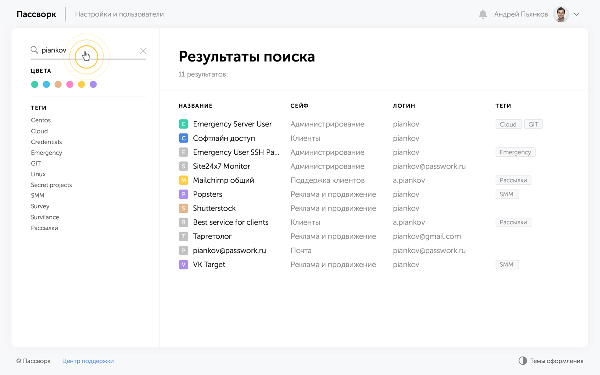The width and height of the screenshot is (600, 375).
Task: Click the gray icon of Best service for clients
Action: tap(183, 222)
